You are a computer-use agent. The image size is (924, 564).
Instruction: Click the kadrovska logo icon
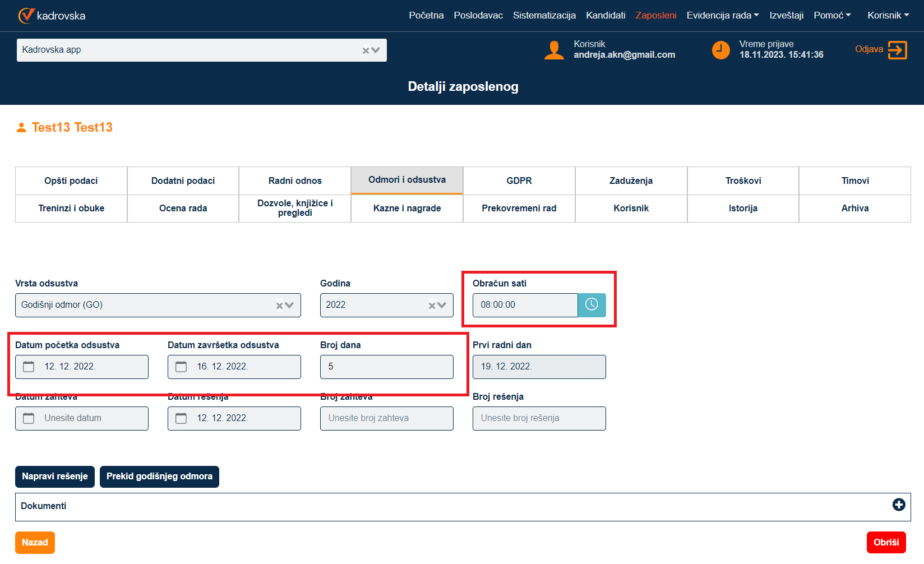26,16
